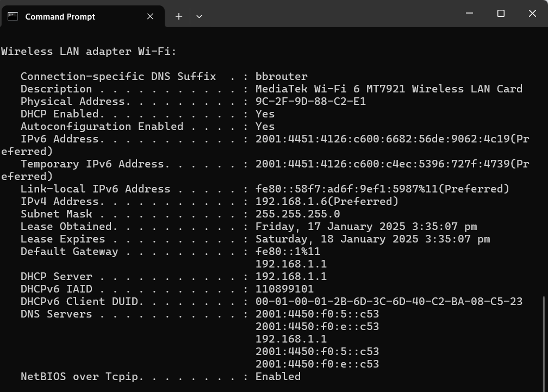Maximize the terminal window

[501, 14]
